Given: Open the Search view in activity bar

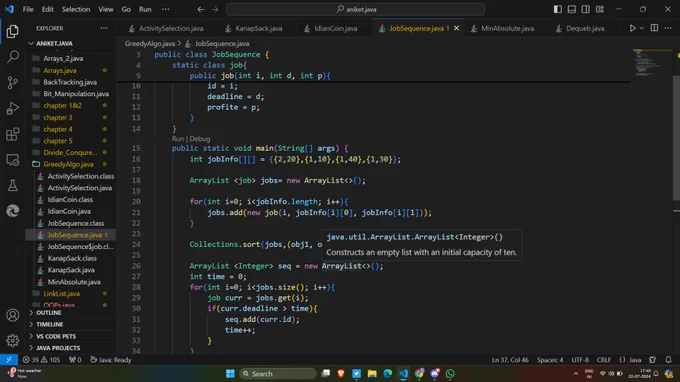Looking at the screenshot, I should click(13, 56).
